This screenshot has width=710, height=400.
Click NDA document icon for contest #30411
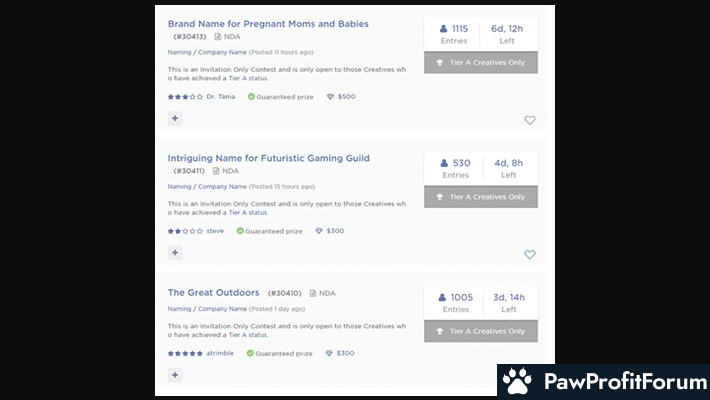[216, 171]
